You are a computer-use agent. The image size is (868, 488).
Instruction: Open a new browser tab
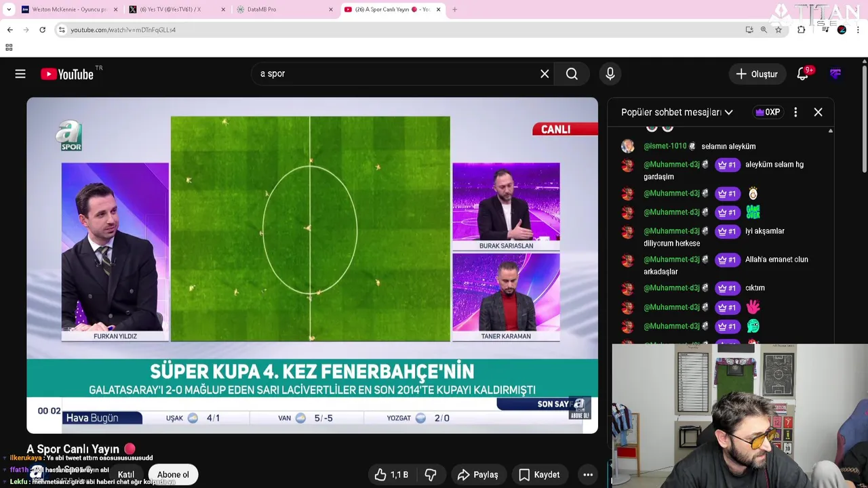(x=454, y=9)
